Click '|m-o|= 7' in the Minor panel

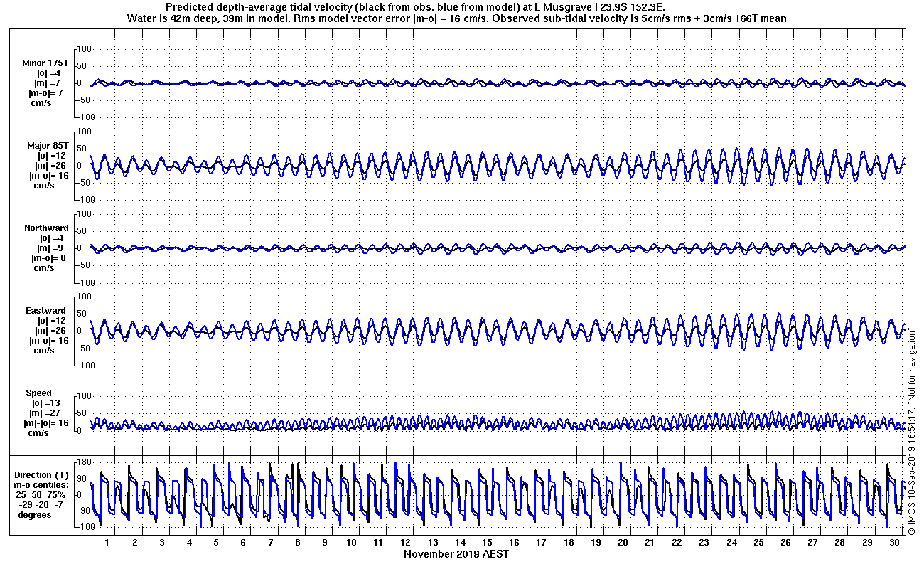[x=46, y=93]
